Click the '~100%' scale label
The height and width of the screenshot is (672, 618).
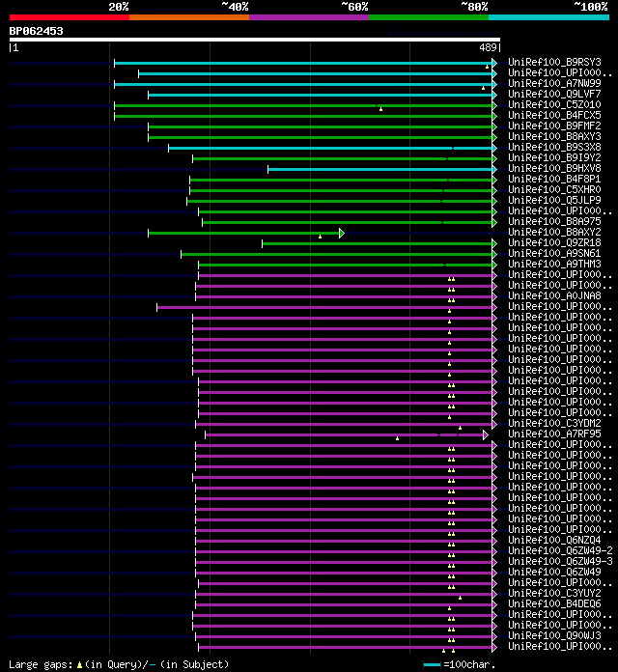click(x=591, y=7)
